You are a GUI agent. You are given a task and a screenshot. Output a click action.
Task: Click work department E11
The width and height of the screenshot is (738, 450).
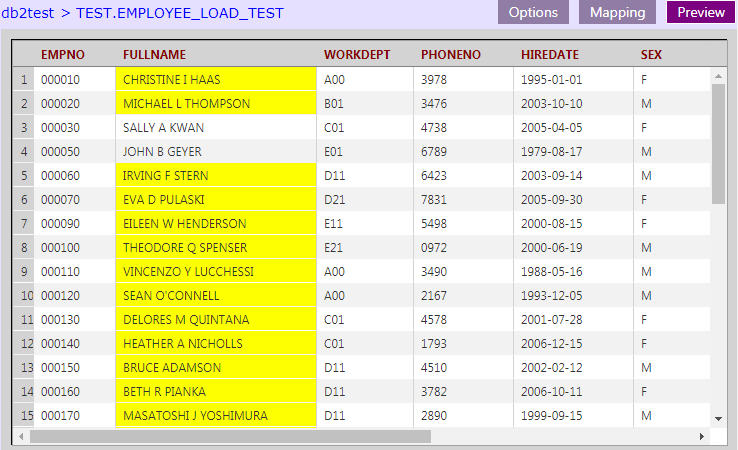(333, 224)
